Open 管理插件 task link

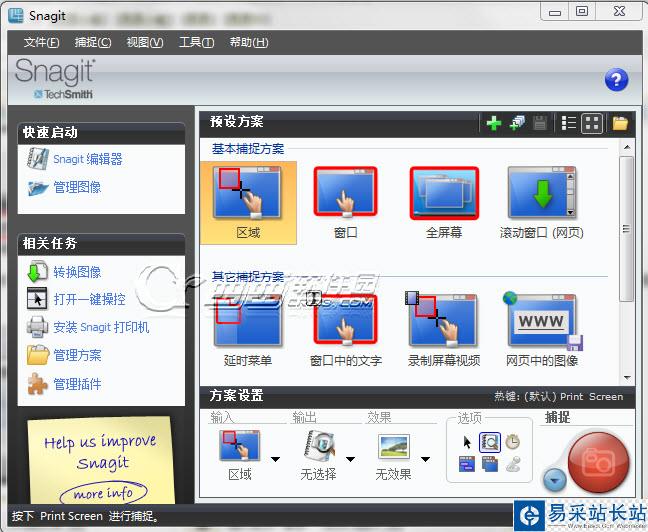[x=77, y=384]
